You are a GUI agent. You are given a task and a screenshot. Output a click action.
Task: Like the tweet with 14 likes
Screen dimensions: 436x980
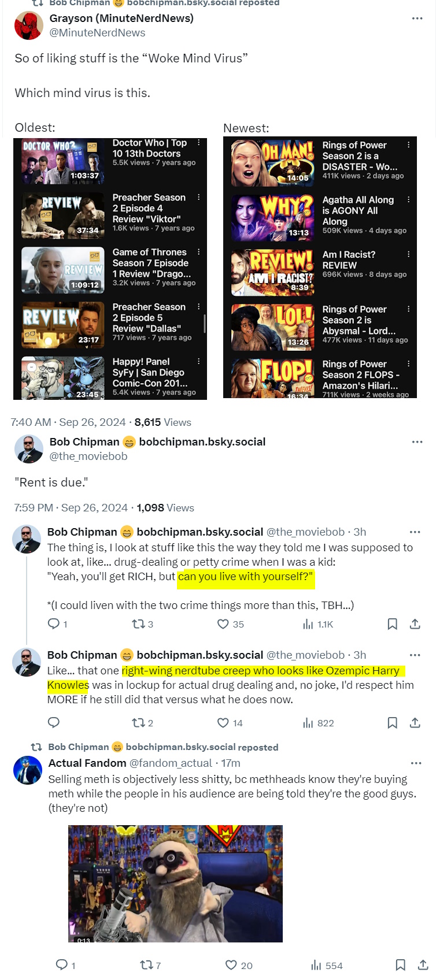pyautogui.click(x=223, y=723)
